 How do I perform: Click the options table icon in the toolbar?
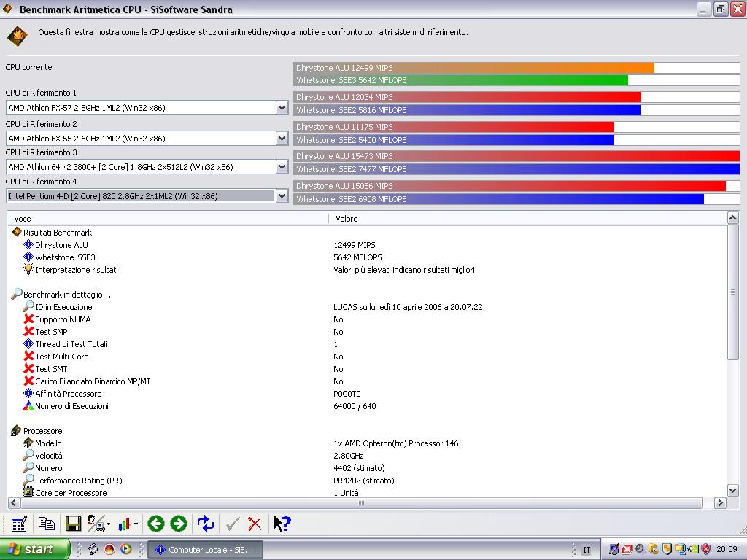click(19, 524)
